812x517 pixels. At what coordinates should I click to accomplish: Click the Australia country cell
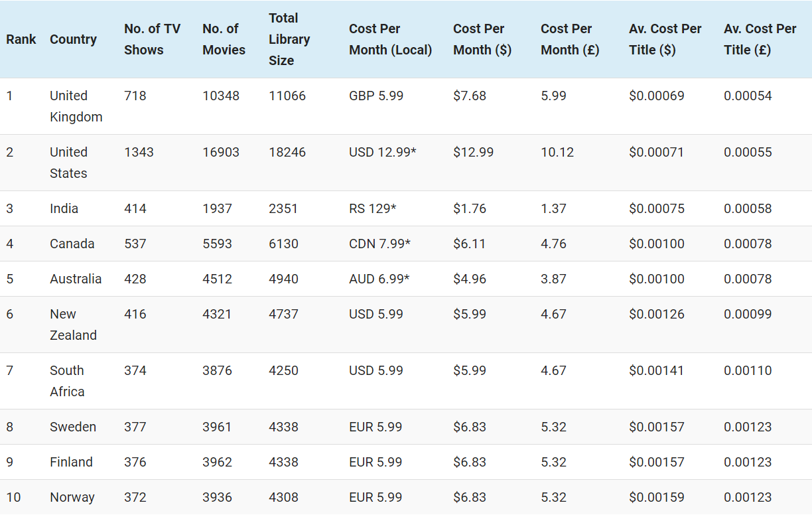[x=76, y=279]
